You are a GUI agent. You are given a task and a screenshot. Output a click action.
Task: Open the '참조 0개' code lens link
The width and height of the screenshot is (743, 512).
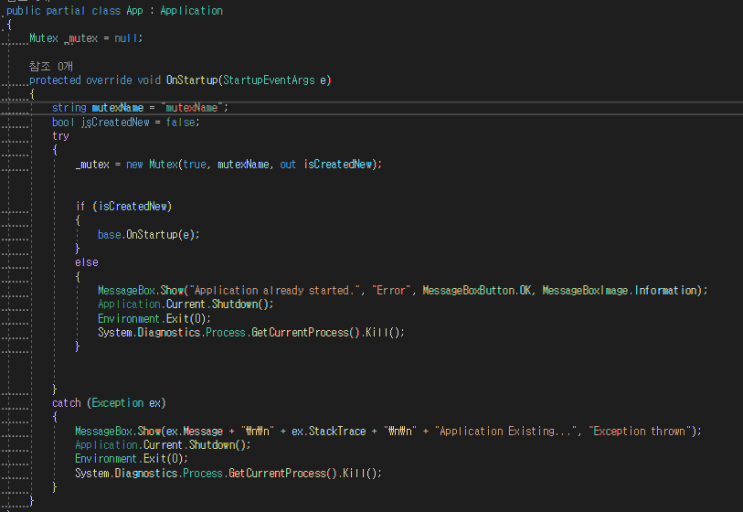pyautogui.click(x=51, y=66)
